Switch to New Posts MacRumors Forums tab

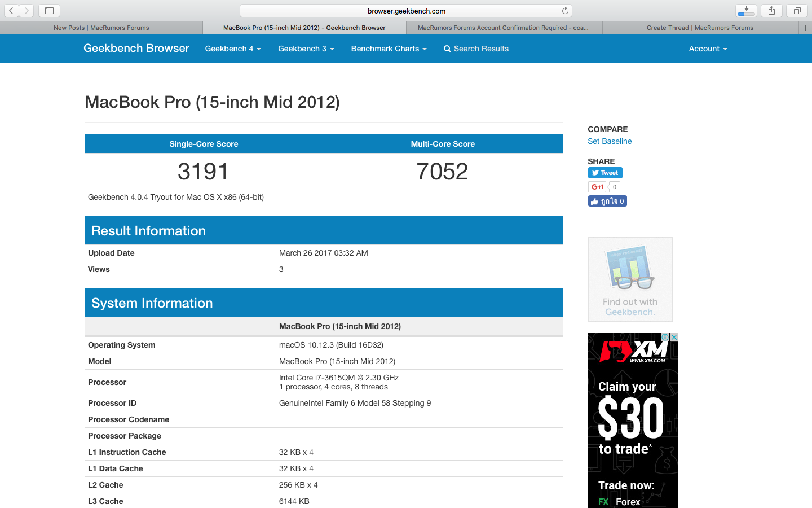point(101,28)
